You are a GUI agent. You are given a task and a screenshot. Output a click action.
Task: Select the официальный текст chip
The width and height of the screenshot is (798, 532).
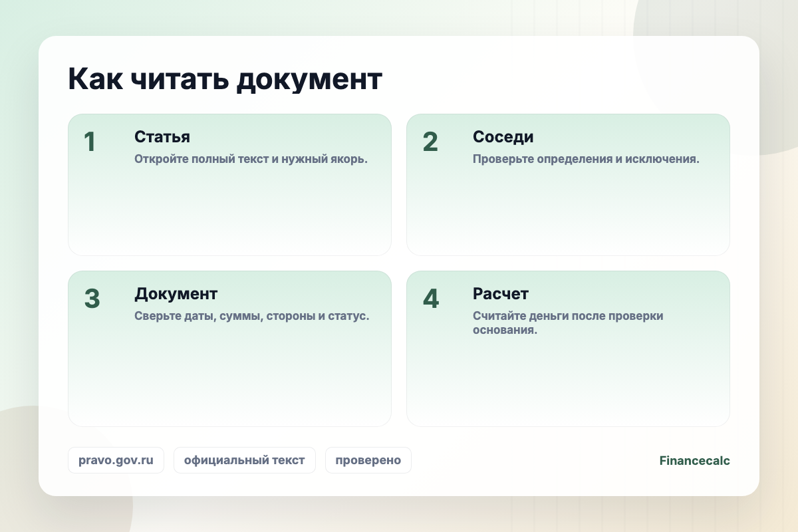click(245, 460)
